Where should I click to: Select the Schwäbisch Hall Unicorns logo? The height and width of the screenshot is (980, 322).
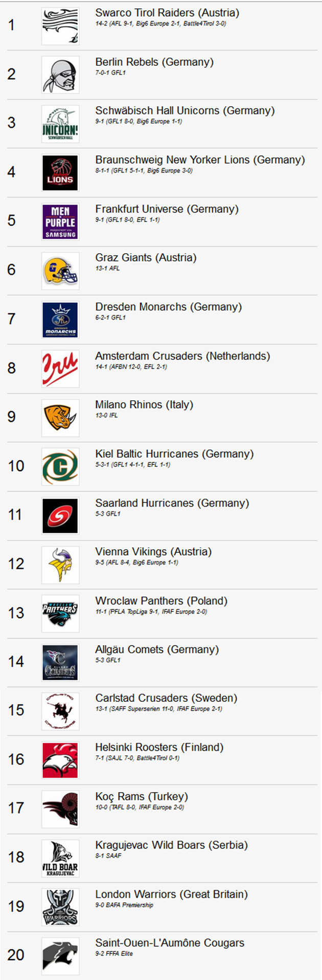[60, 124]
